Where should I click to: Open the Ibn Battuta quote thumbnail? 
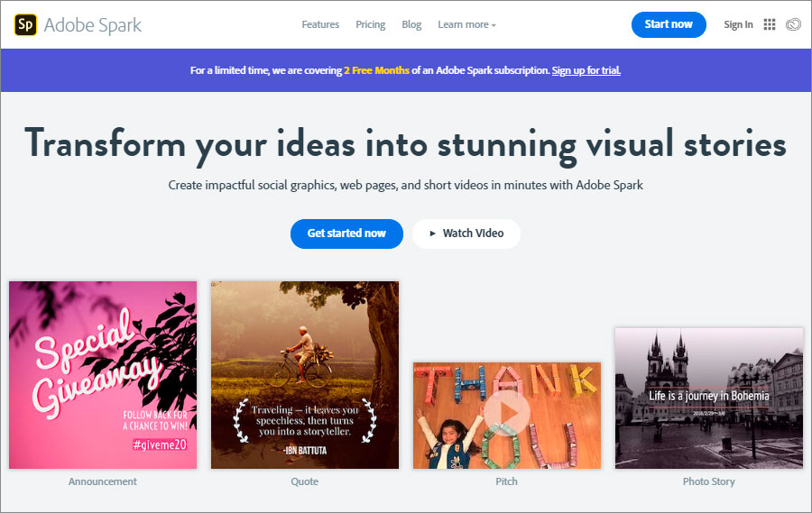click(x=305, y=375)
